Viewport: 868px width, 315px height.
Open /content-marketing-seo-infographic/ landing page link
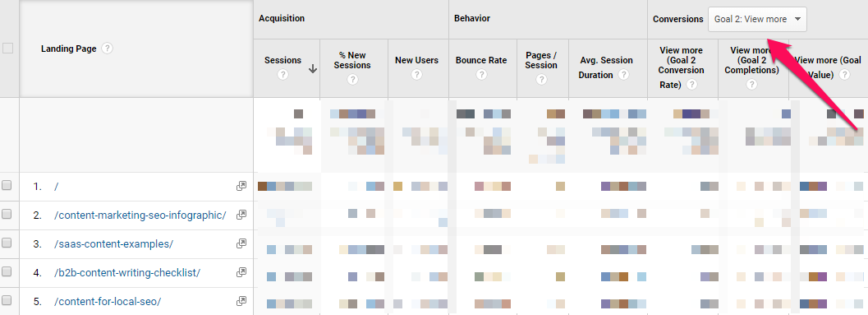coord(140,215)
